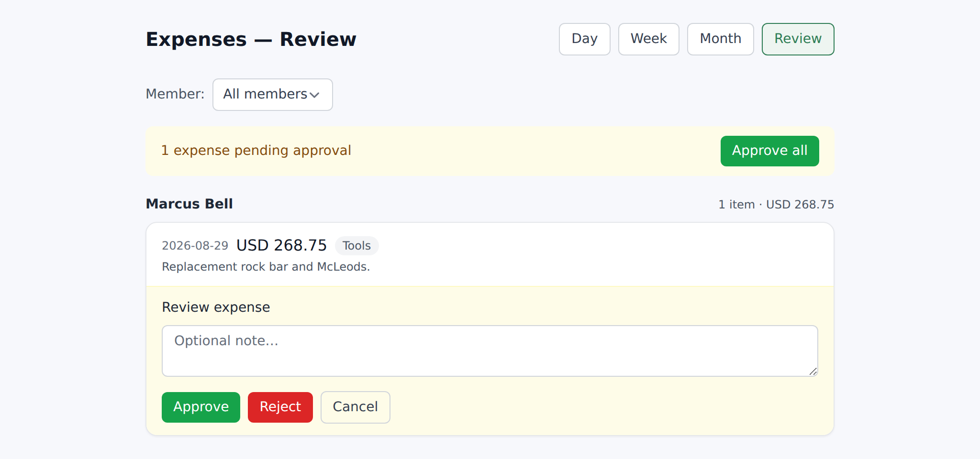This screenshot has width=980, height=459.
Task: Approve Marcus Bell's expense
Action: point(201,407)
